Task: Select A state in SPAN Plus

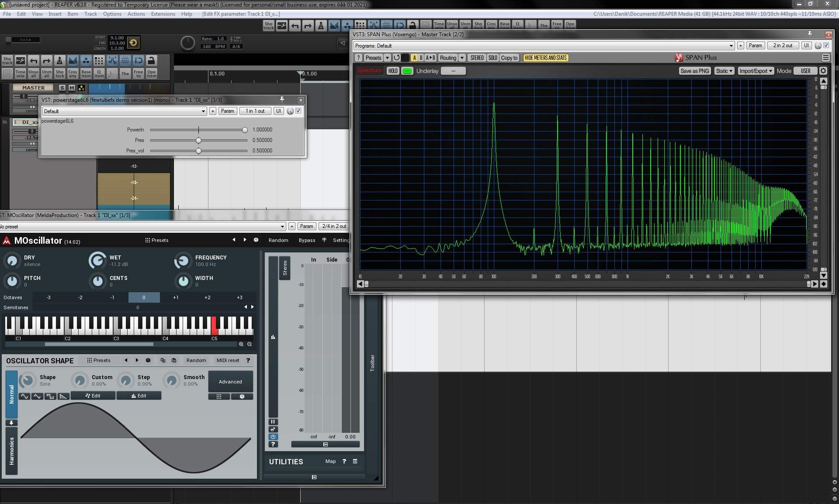Action: (414, 58)
